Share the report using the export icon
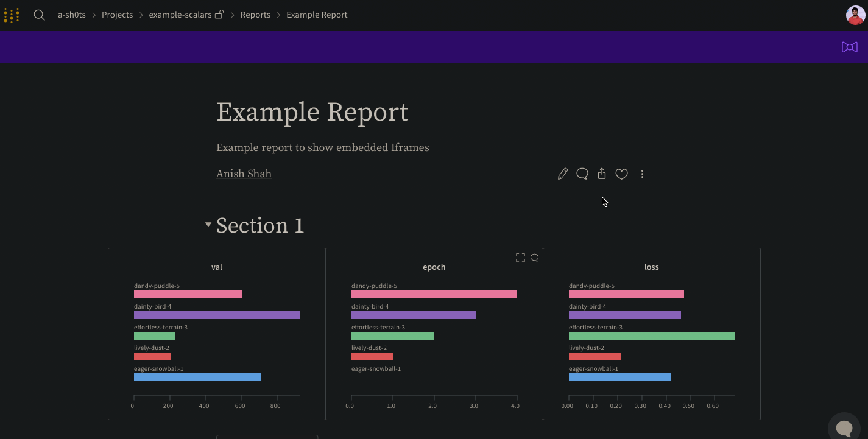Viewport: 868px width, 439px height. (601, 174)
